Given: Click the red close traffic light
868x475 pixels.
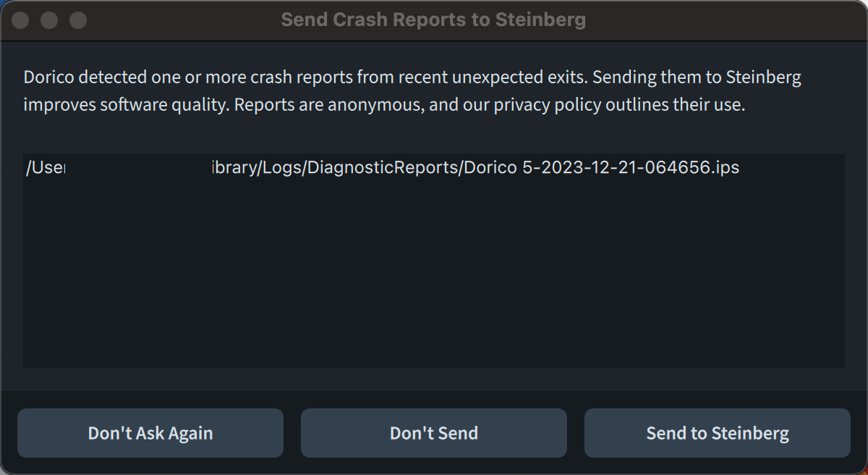Looking at the screenshot, I should (x=20, y=20).
